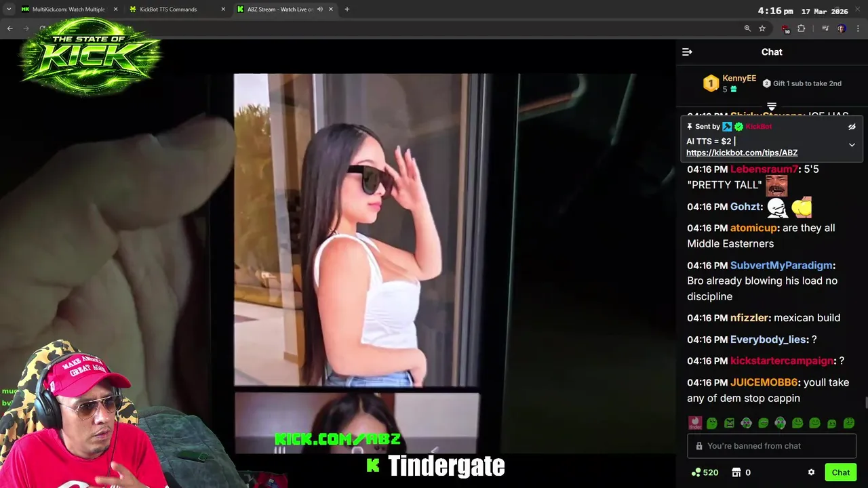Open the browser three-dot menu
The height and width of the screenshot is (488, 868).
(x=859, y=28)
